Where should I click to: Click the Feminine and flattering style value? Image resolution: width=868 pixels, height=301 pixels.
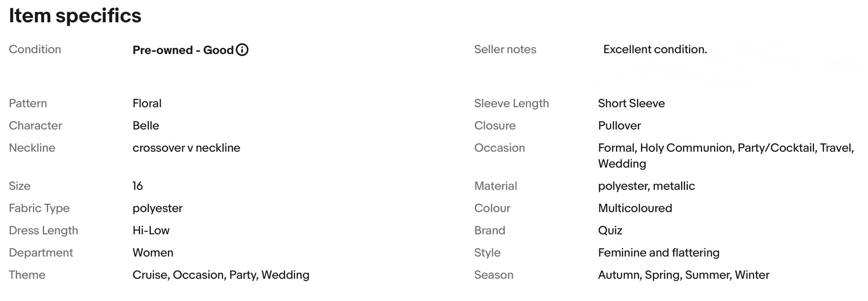pyautogui.click(x=658, y=253)
